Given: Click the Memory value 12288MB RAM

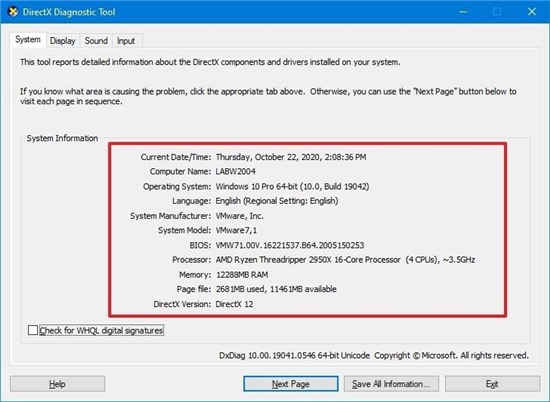Looking at the screenshot, I should coord(242,275).
